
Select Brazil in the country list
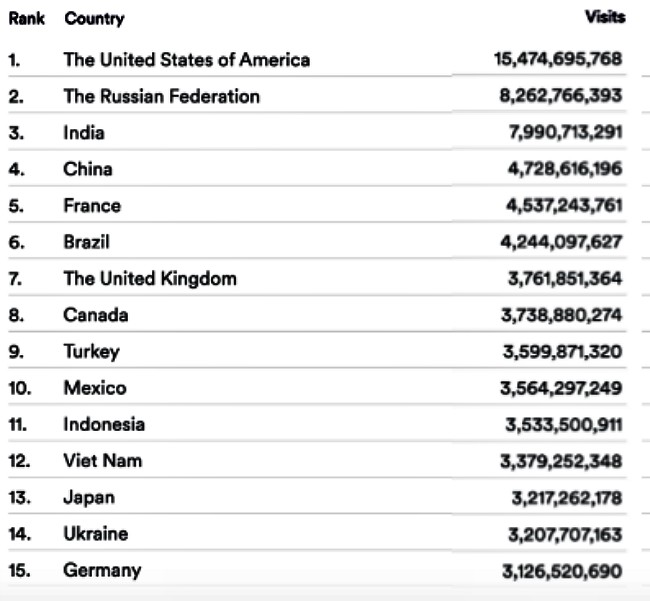(86, 242)
